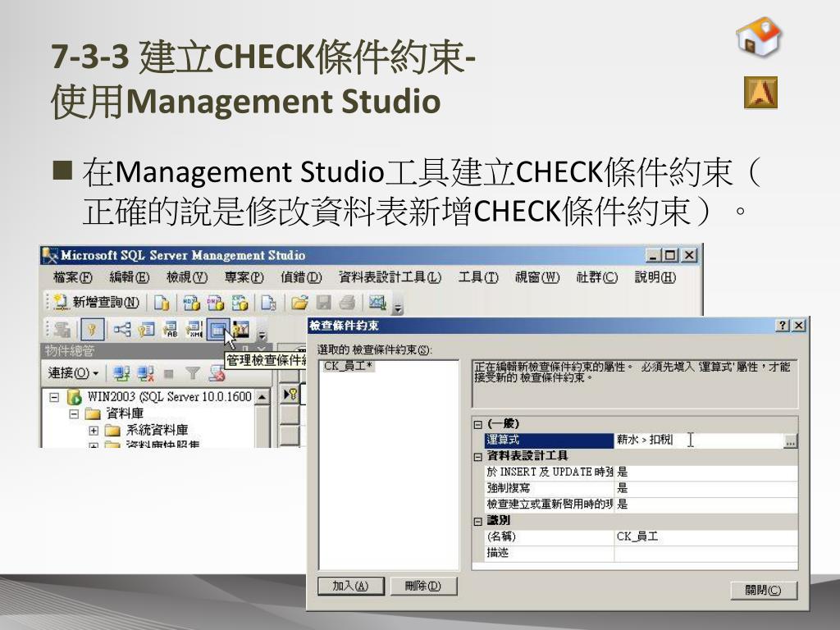
Task: Collapse the 資料庫 folder node
Action: point(74,413)
